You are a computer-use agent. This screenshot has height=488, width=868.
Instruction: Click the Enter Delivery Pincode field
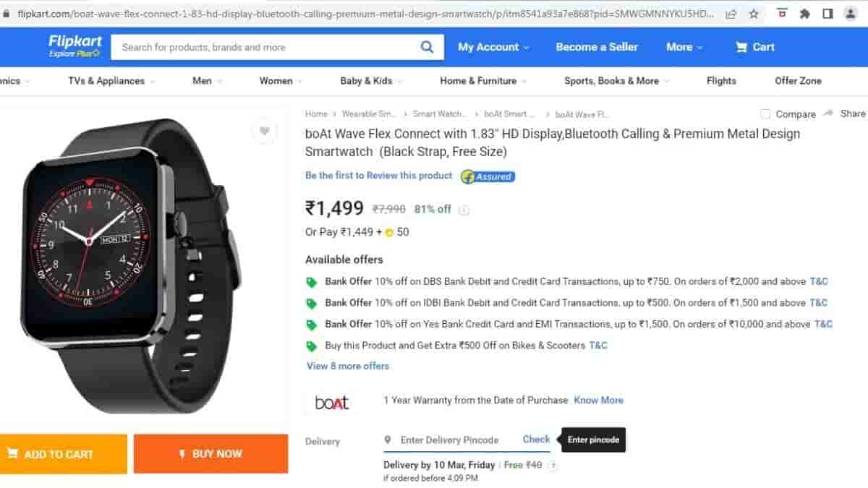click(x=449, y=440)
